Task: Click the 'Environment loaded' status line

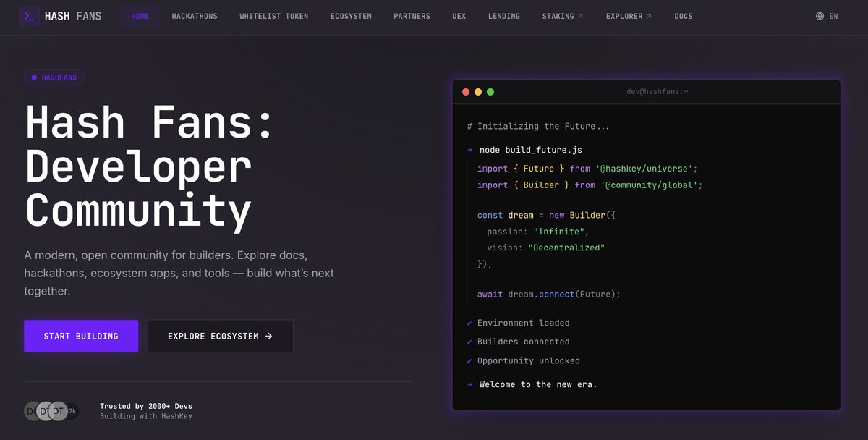Action: pos(519,323)
